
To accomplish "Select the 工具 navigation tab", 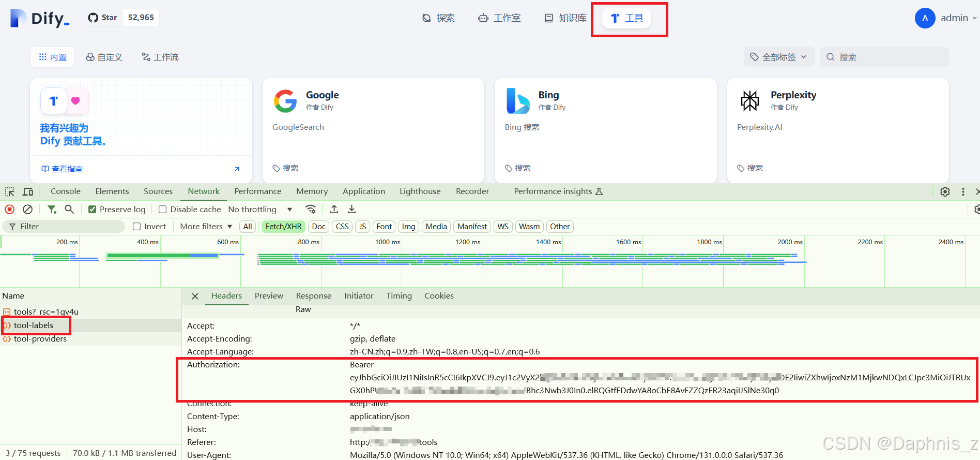I will (626, 18).
